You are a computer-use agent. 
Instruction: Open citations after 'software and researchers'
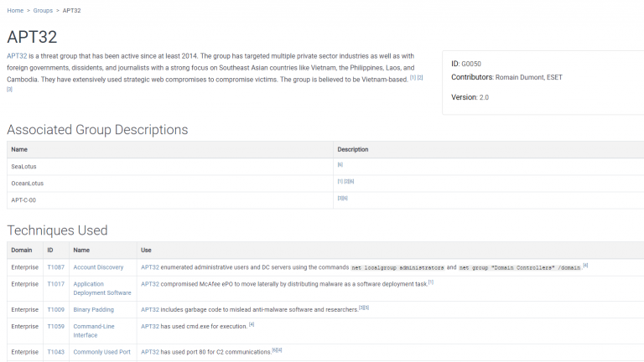pos(364,308)
